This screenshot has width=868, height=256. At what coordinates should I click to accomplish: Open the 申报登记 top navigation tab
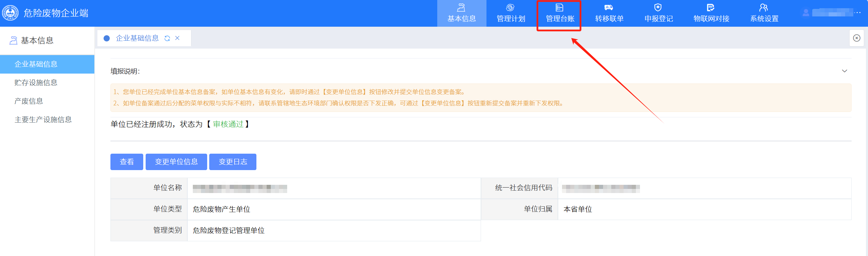[x=658, y=13]
